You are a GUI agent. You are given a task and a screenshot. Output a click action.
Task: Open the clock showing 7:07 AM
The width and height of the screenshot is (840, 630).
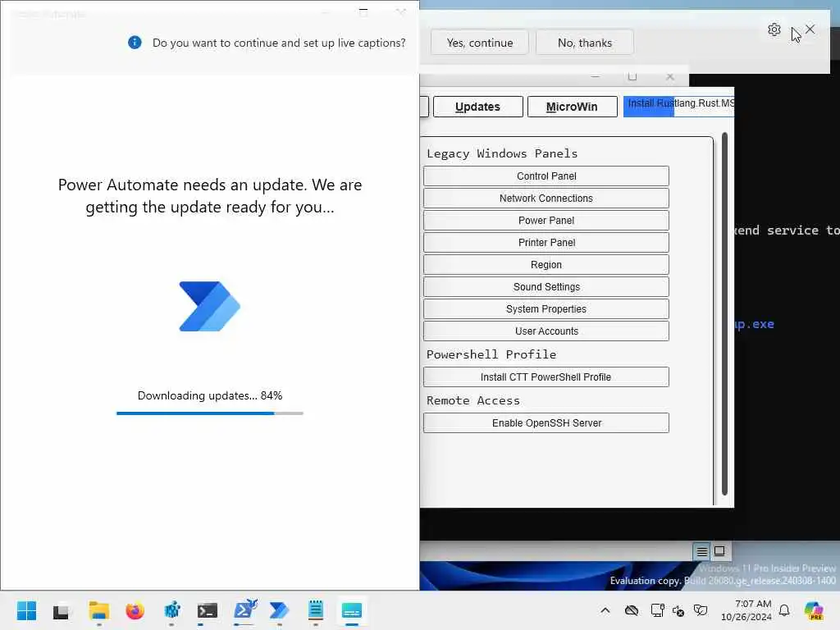[746, 610]
